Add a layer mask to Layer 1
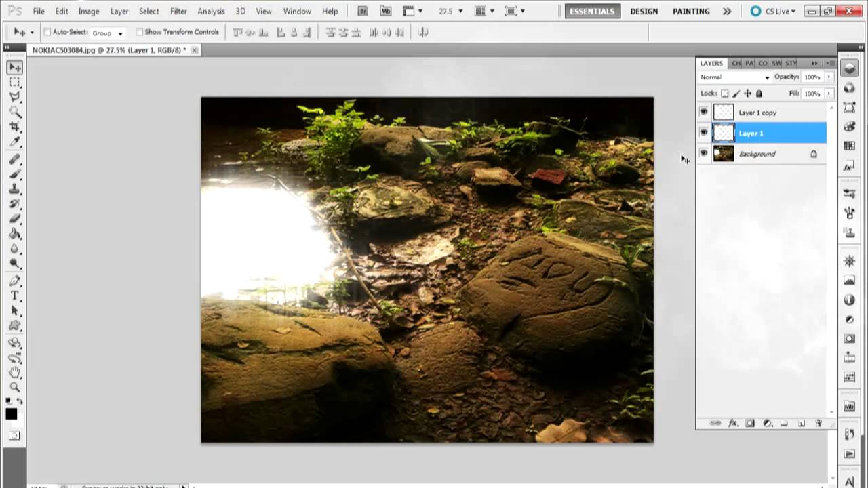 pyautogui.click(x=750, y=423)
